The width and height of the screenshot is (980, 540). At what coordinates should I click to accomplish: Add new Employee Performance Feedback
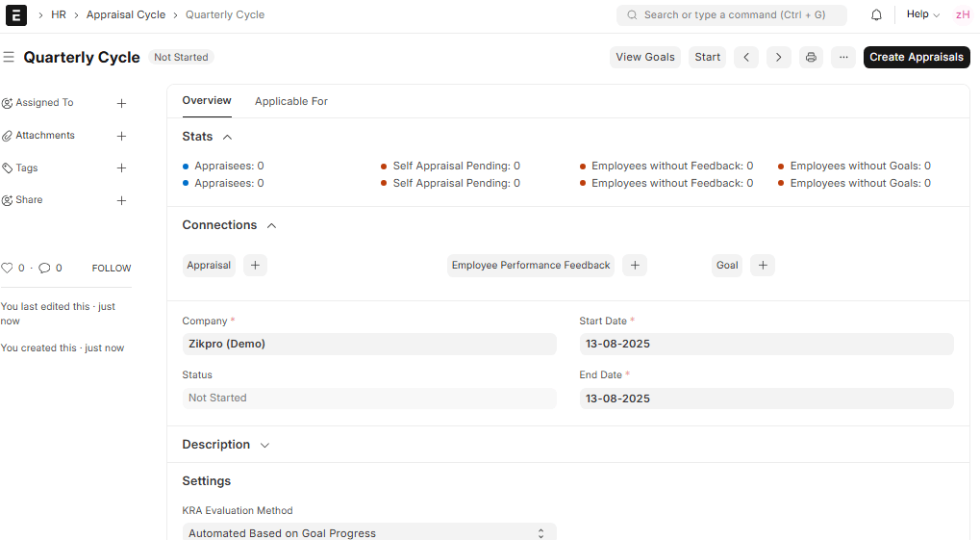(x=635, y=266)
